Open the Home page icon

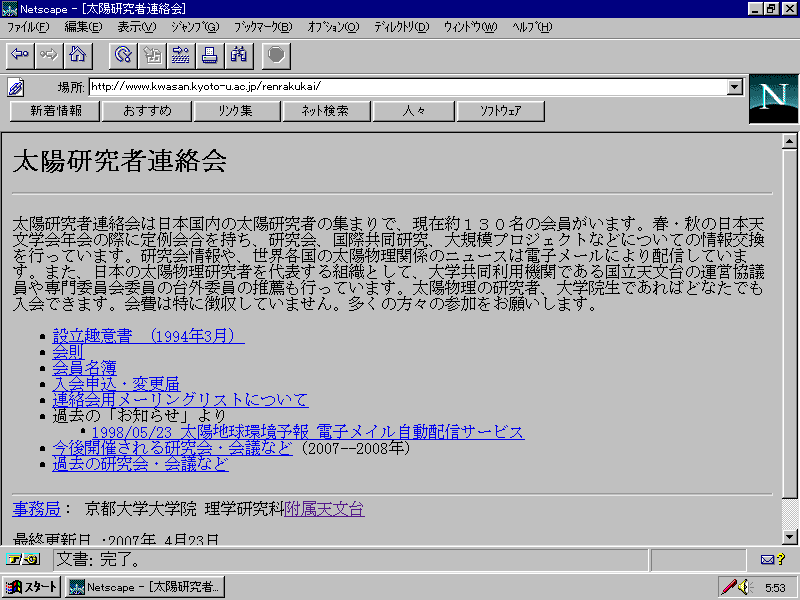click(78, 55)
